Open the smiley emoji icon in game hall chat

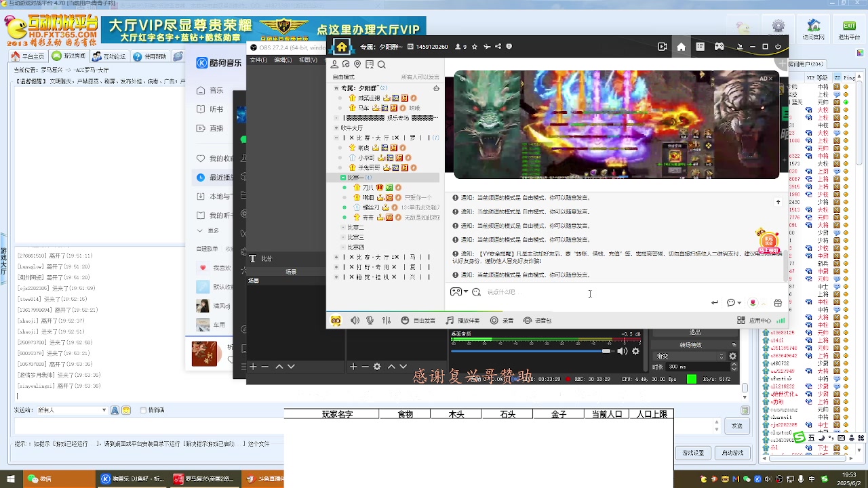coord(125,410)
